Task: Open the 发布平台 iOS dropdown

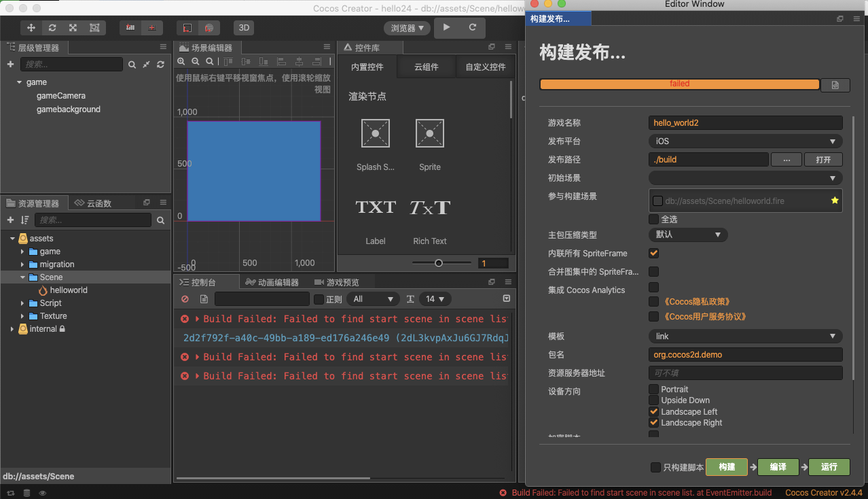Action: pyautogui.click(x=745, y=141)
